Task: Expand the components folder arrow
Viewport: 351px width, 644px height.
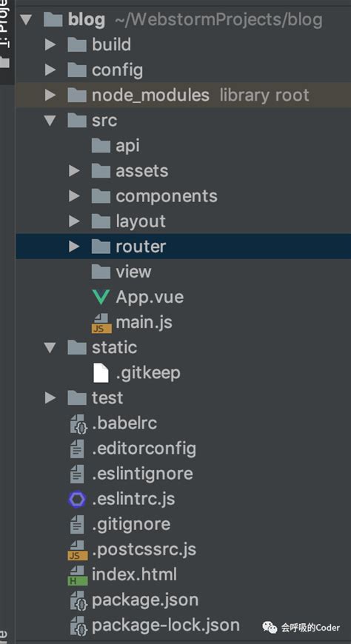Action: (74, 196)
